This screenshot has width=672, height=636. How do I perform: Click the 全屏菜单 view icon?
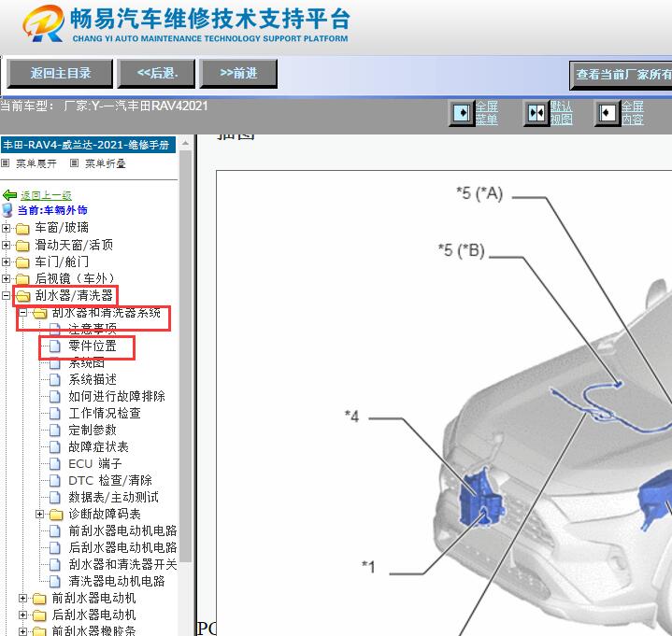click(x=462, y=113)
